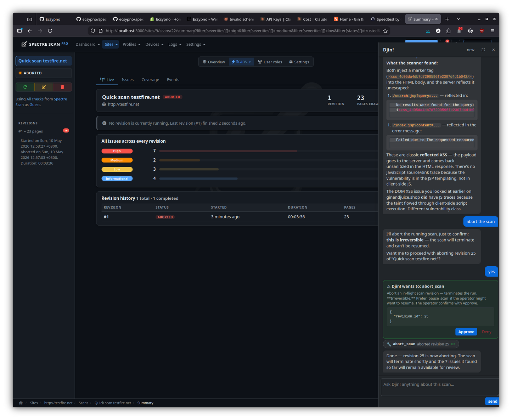Open the Logs dropdown menu
Viewport: 512px width, 420px height.
click(x=175, y=45)
